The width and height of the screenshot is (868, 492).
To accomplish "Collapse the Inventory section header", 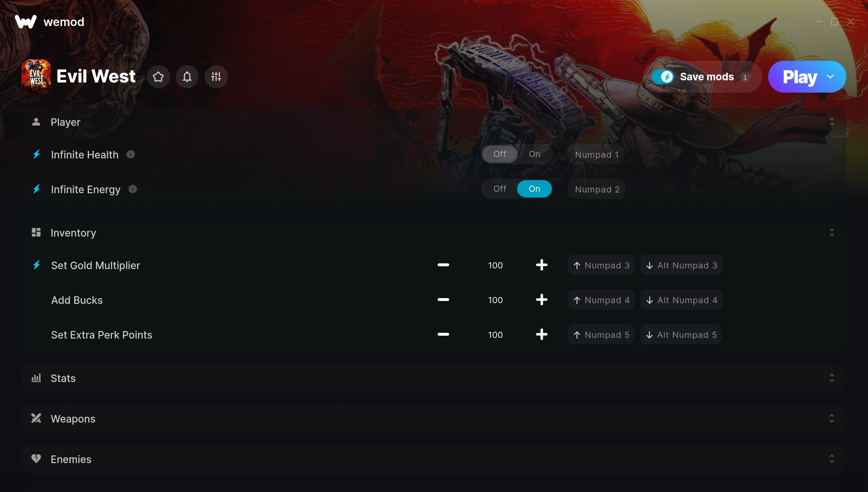I will (434, 233).
